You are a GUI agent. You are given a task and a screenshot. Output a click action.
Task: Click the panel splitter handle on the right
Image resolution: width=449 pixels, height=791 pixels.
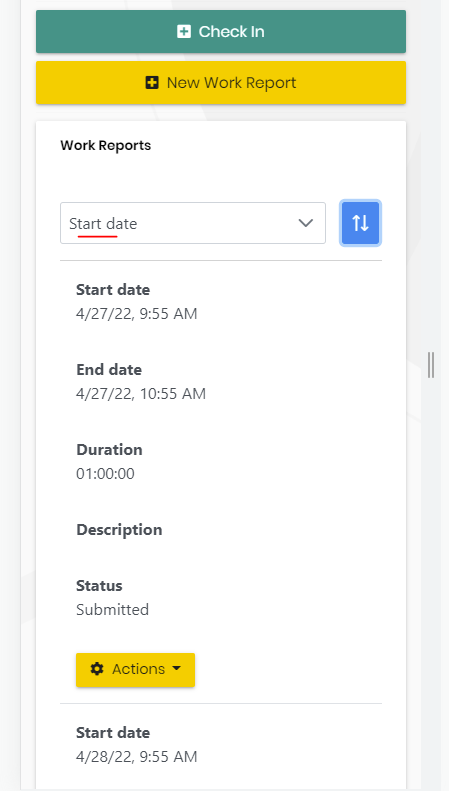pyautogui.click(x=431, y=365)
